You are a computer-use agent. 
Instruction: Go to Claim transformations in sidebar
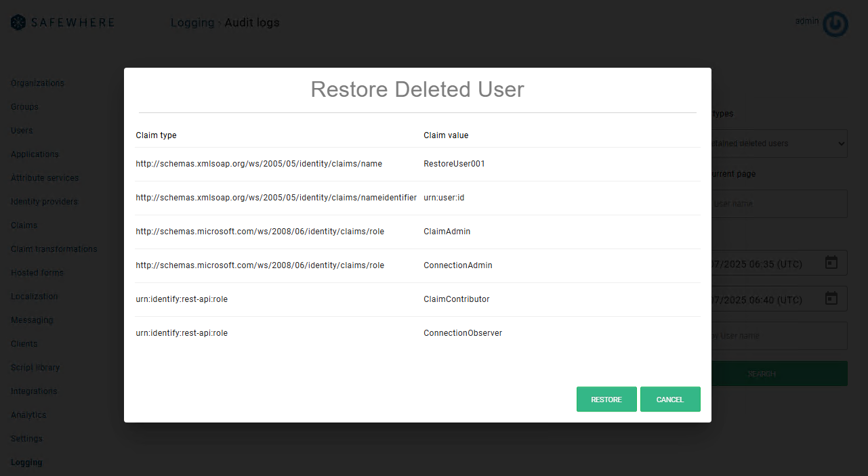click(54, 249)
